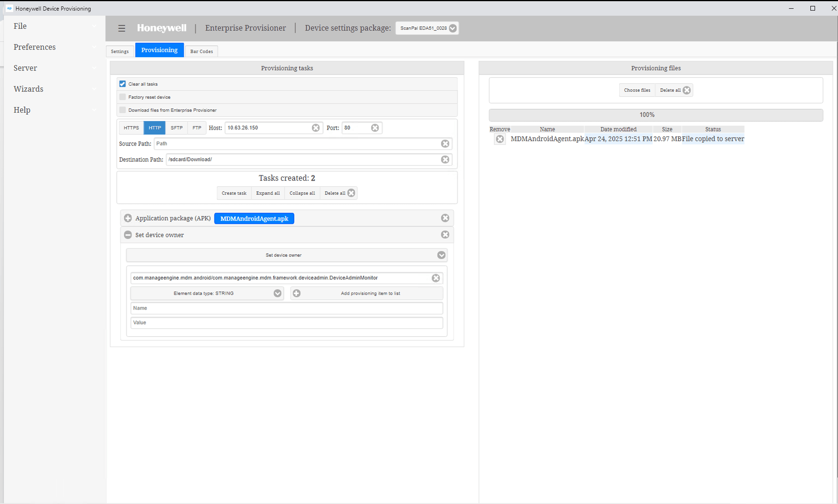Clear the Destination Path with its X icon
This screenshot has width=838, height=504.
pyautogui.click(x=445, y=160)
